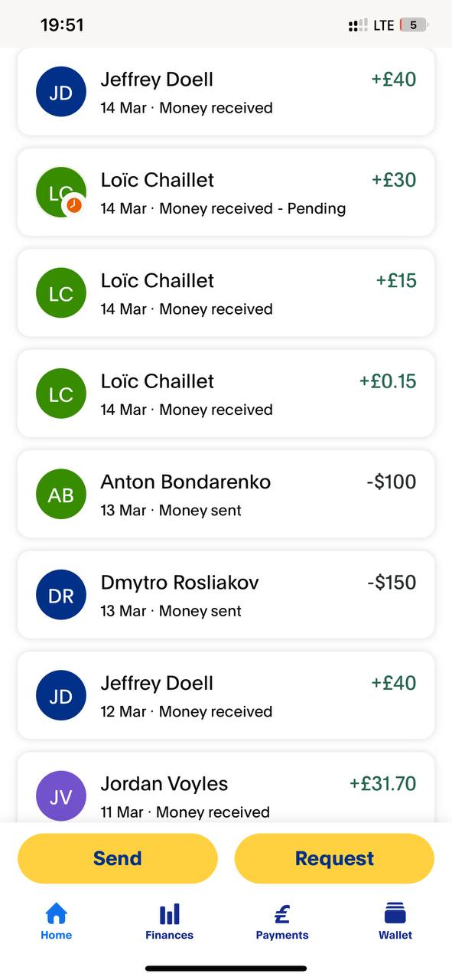Viewport: 452px width, 980px height.
Task: Tap the JD avatar on 14 Mar transaction
Action: [x=61, y=92]
